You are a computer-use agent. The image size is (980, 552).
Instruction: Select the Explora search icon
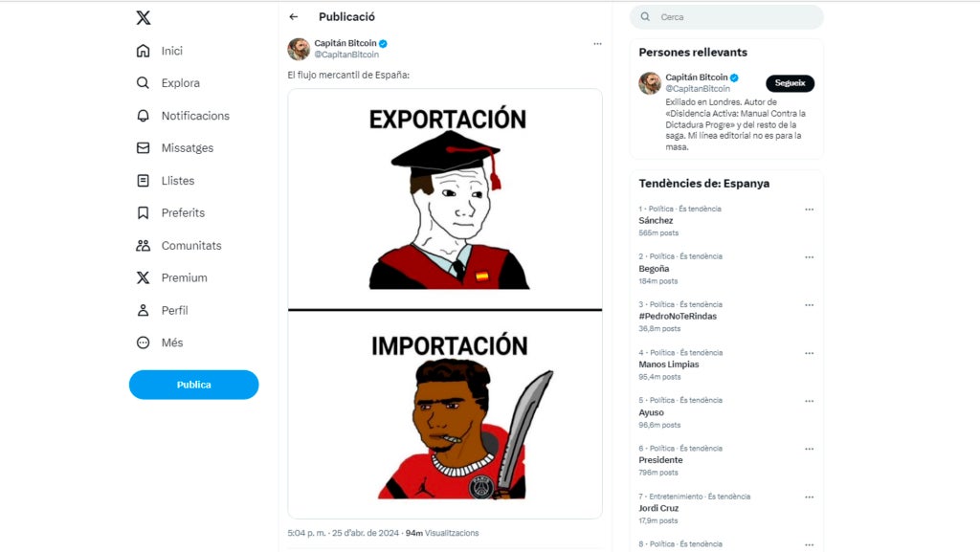(x=144, y=83)
